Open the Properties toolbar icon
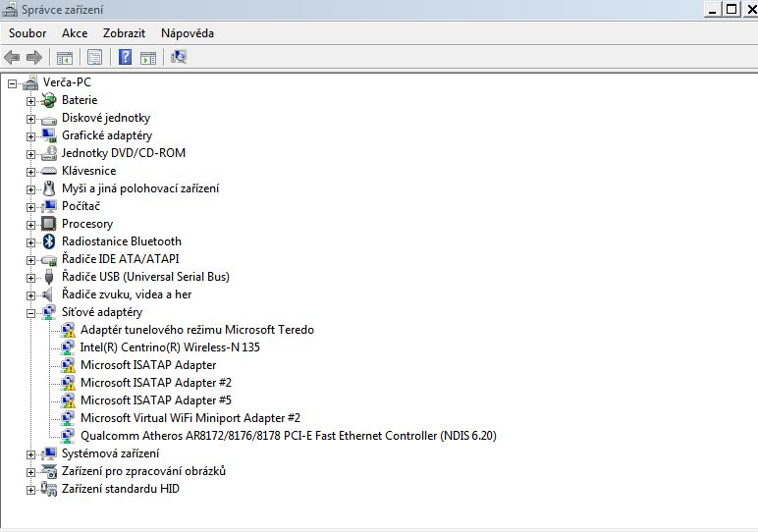Viewport: 758px width, 532px height. click(94, 58)
